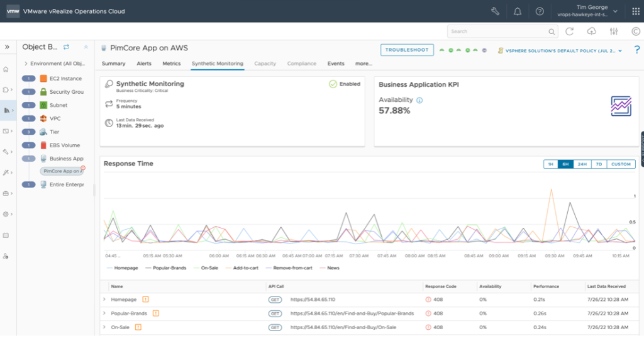Image resolution: width=644 pixels, height=338 pixels.
Task: Go to Home in left navigation rail
Action: click(x=6, y=69)
